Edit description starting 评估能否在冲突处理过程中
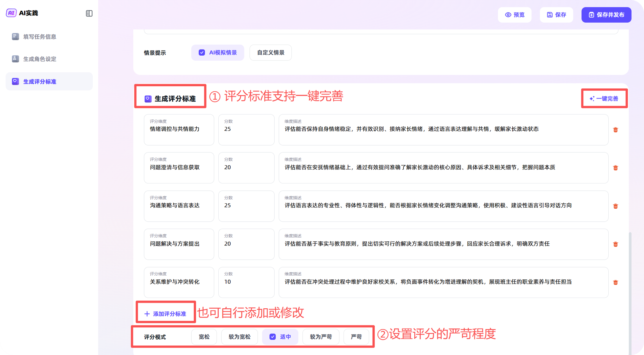644x355 pixels. tap(443, 282)
